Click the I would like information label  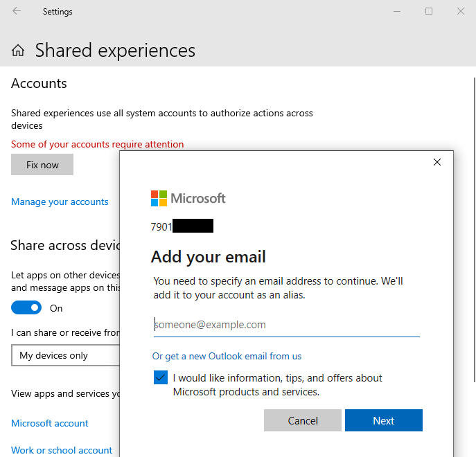click(277, 385)
